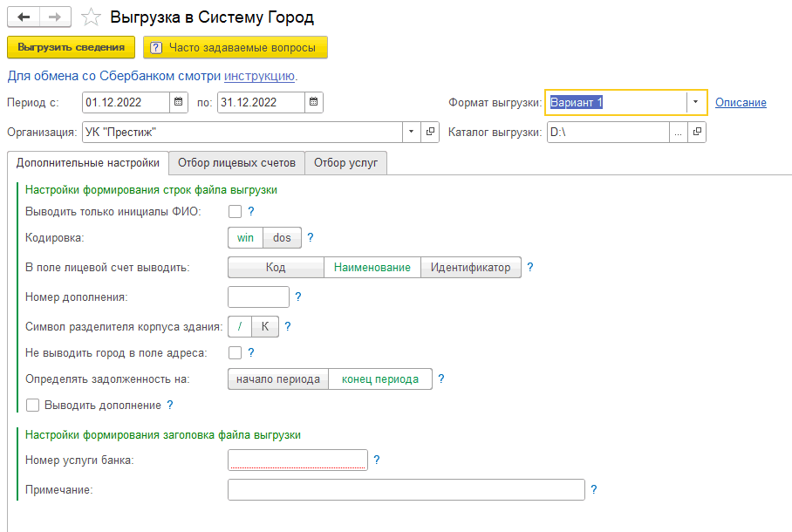This screenshot has height=532, width=792.
Task: Open calendar for period end date
Action: [313, 103]
